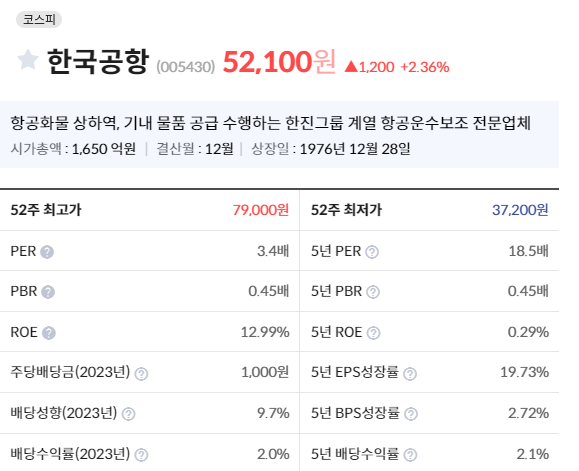579x471 pixels.
Task: Open help icon beside 5년 EPS성장률
Action: click(x=410, y=374)
